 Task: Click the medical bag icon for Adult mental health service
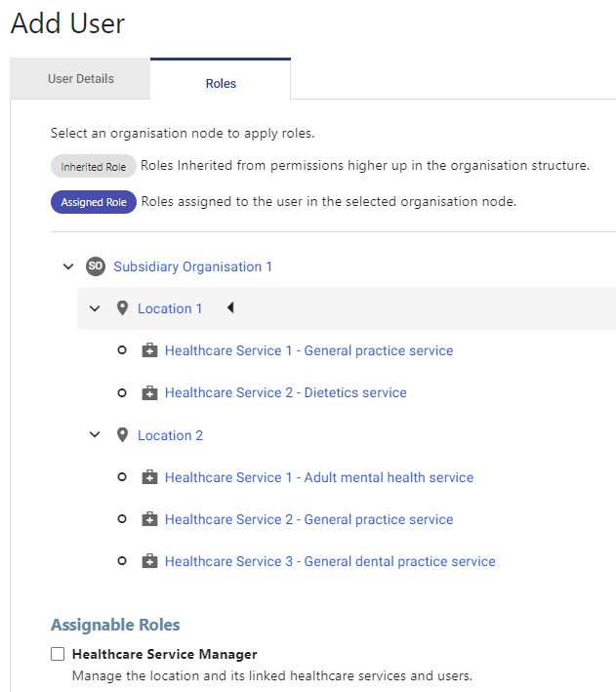pyautogui.click(x=149, y=477)
